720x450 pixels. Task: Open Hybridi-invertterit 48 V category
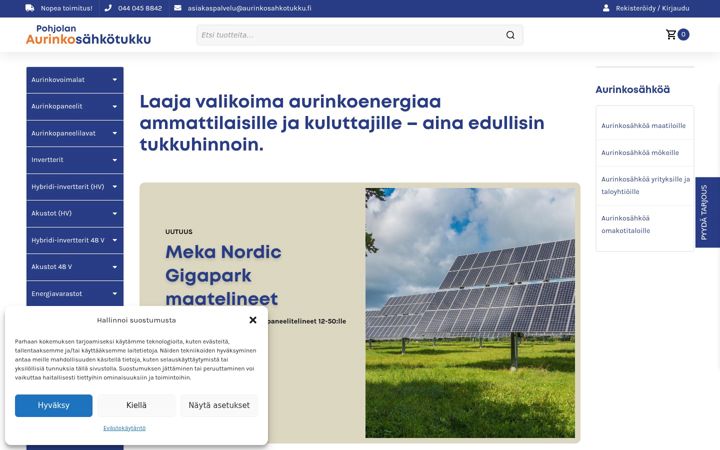pyautogui.click(x=68, y=240)
